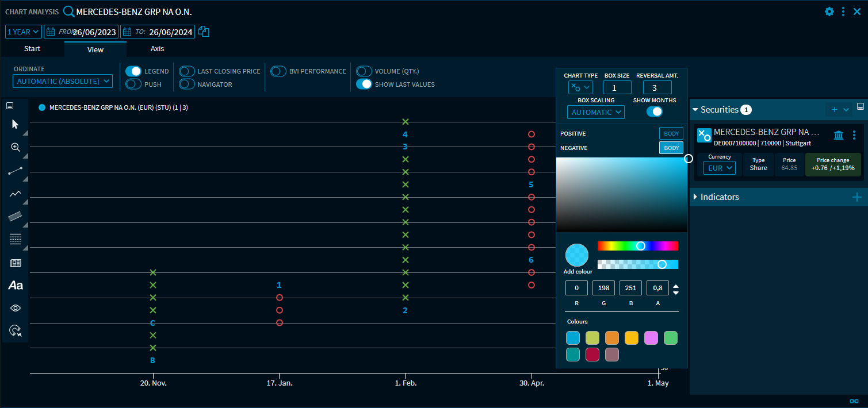Open the chart settings gear icon
The height and width of the screenshot is (408, 868).
click(829, 11)
